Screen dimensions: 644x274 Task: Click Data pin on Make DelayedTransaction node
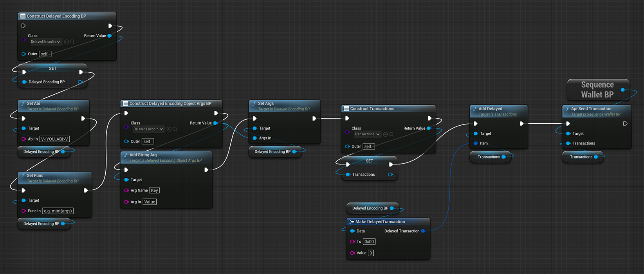[x=352, y=231]
